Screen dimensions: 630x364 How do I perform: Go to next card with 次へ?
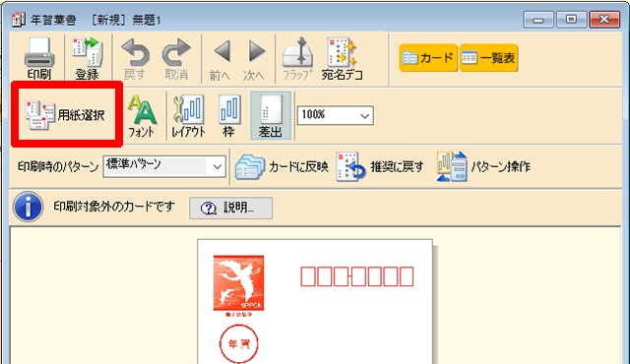click(254, 59)
